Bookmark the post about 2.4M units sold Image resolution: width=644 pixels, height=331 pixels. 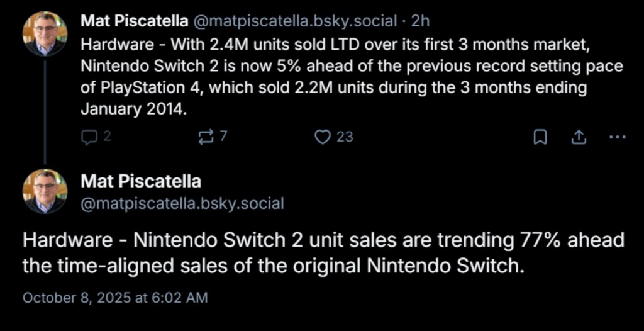[540, 137]
